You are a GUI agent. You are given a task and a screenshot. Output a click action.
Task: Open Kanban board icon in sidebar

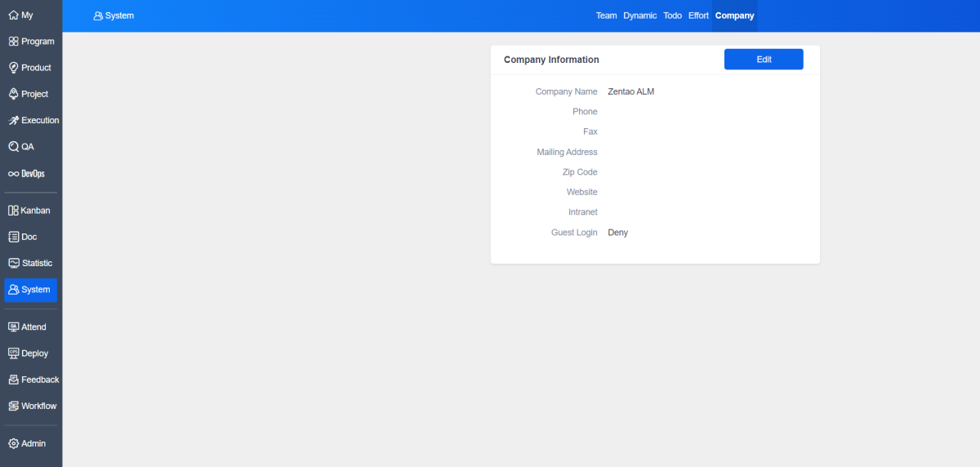point(13,211)
